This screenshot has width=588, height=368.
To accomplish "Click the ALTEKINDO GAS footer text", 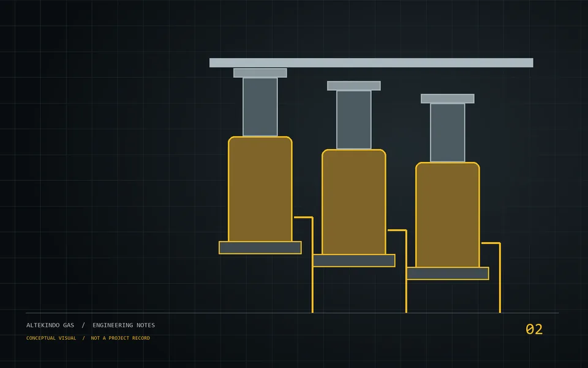I will coord(50,325).
